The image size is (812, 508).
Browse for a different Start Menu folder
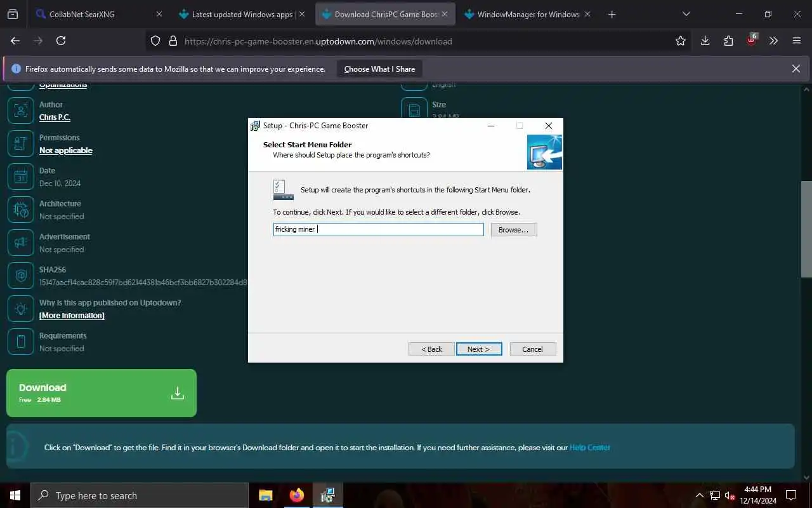coord(513,230)
